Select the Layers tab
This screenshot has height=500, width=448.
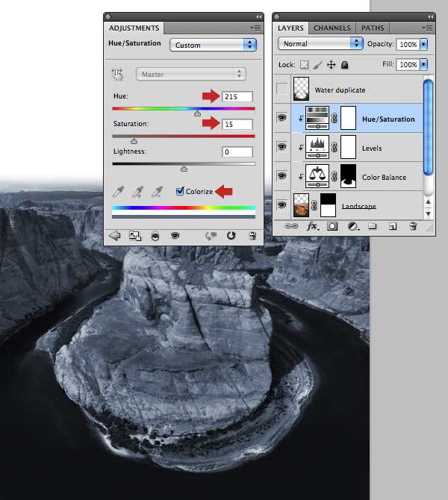[x=290, y=28]
